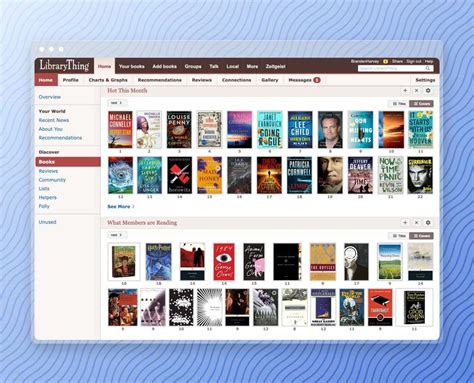Open the More menu in top navigation
The height and width of the screenshot is (383, 474).
click(x=252, y=66)
